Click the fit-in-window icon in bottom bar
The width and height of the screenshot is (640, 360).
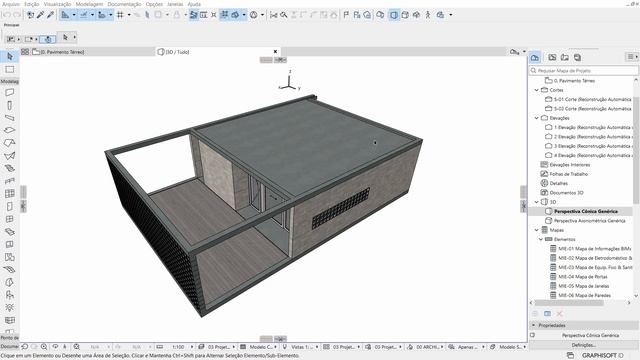[x=76, y=347]
